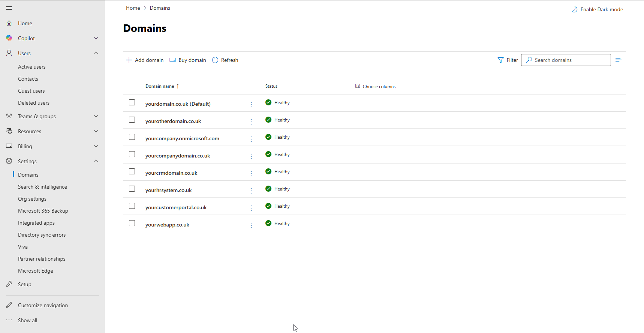Refresh the domains list

coord(225,60)
